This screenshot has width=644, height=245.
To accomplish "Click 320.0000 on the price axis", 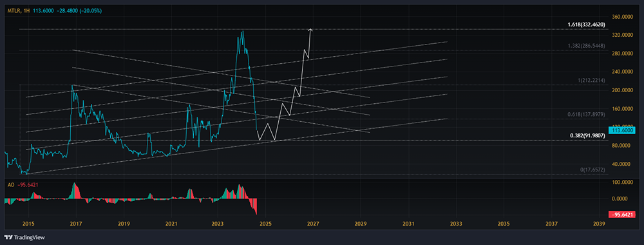I will [x=623, y=35].
